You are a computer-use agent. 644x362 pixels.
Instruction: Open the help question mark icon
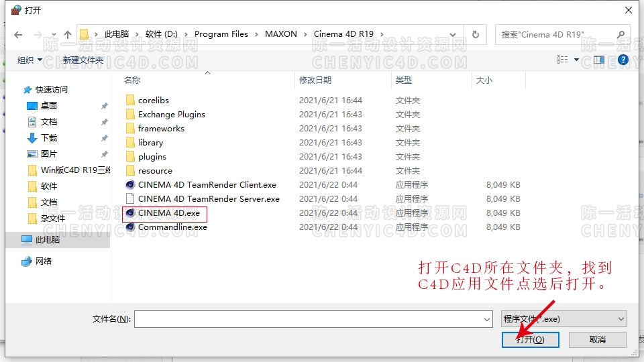pyautogui.click(x=623, y=60)
